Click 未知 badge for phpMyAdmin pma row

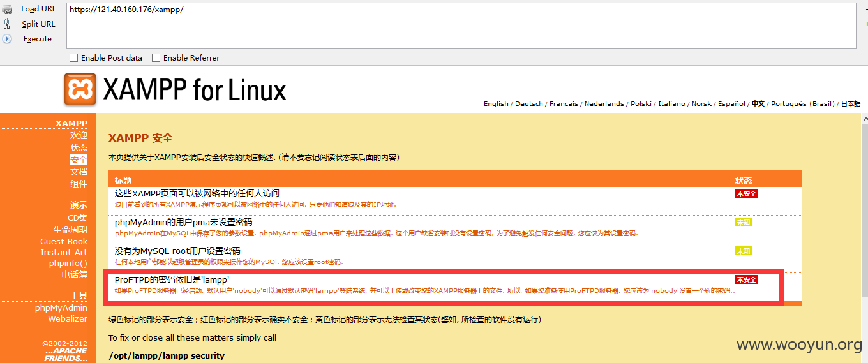click(743, 223)
